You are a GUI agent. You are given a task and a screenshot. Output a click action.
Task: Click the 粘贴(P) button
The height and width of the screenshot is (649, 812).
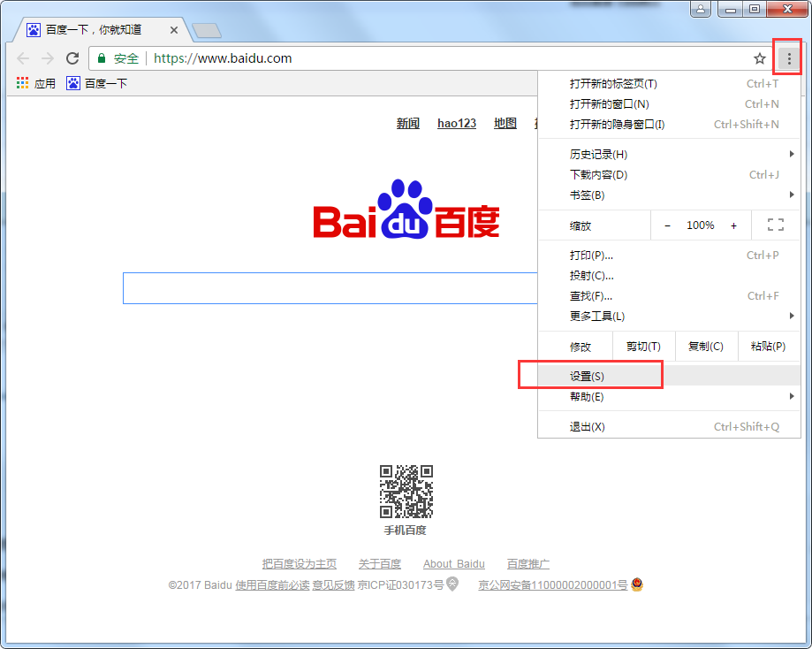click(769, 346)
